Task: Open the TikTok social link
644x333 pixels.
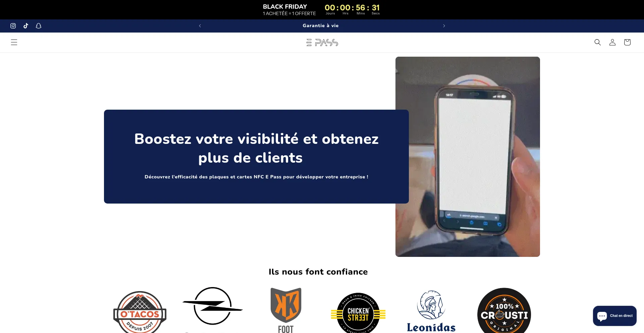Action: tap(26, 26)
